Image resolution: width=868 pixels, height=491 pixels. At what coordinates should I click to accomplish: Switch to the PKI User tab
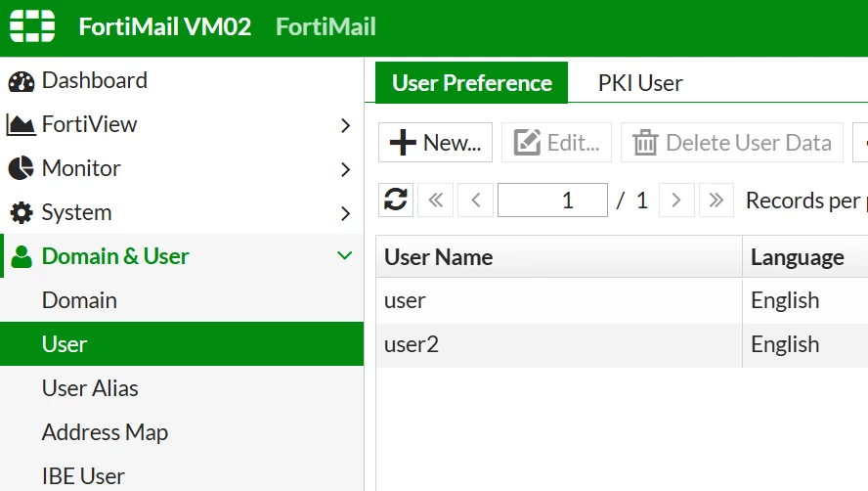(x=640, y=83)
